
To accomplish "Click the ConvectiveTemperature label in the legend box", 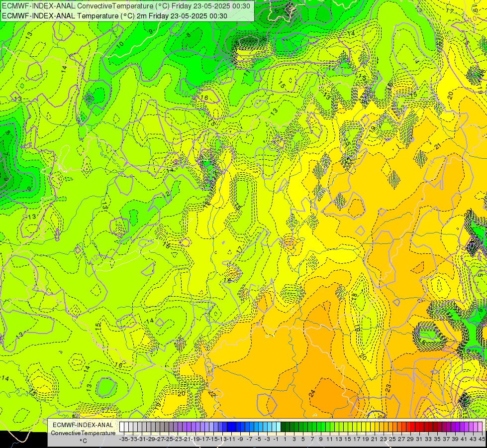I will [83, 433].
